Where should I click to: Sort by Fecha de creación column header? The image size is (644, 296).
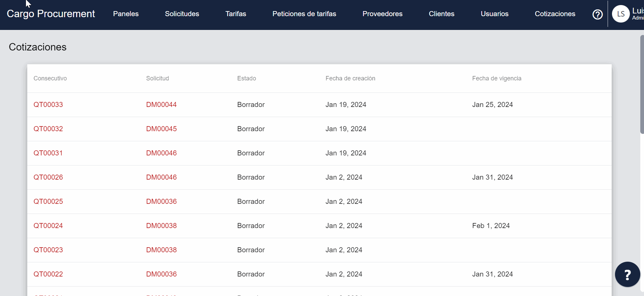[350, 78]
